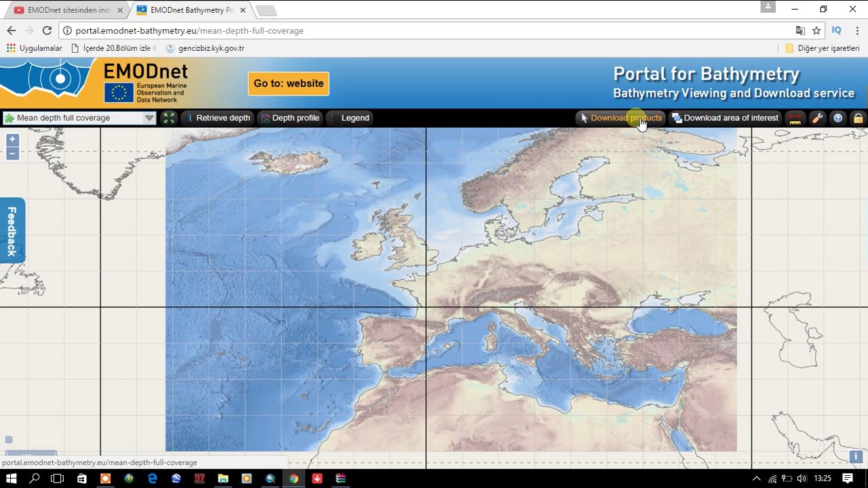Open a new browser tab
Screen dimensions: 868x488
[267, 10]
